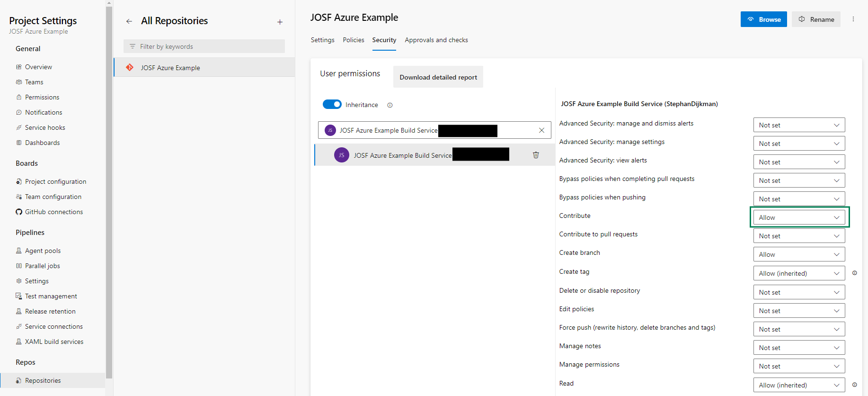Image resolution: width=868 pixels, height=396 pixels.
Task: Toggle the Inheritance switch off
Action: (332, 104)
